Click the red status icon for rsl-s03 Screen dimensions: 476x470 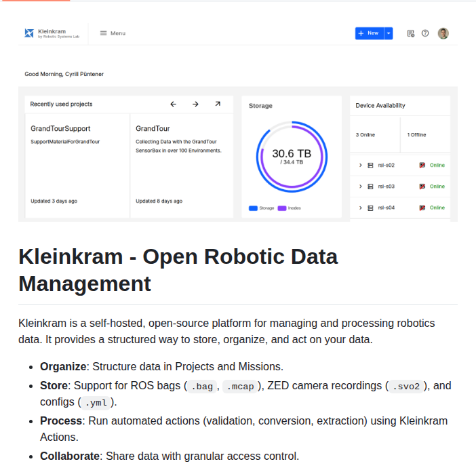[422, 187]
